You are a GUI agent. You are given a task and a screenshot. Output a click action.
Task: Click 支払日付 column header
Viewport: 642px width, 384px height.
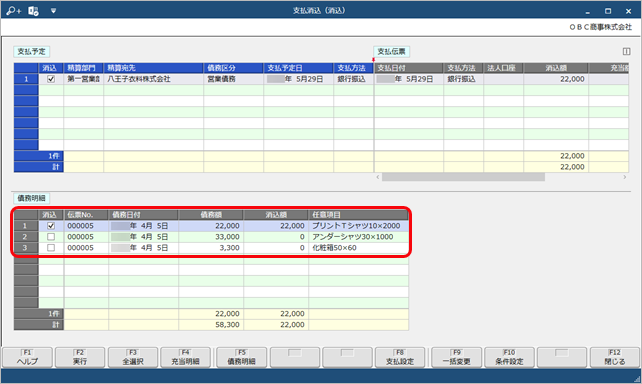pos(409,68)
